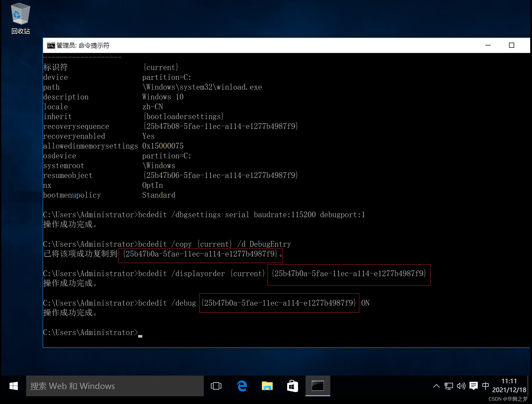Minimize the Command Prompt window

[x=488, y=45]
